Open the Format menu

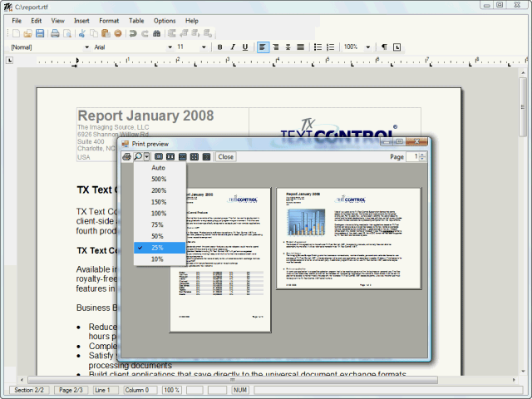[108, 20]
